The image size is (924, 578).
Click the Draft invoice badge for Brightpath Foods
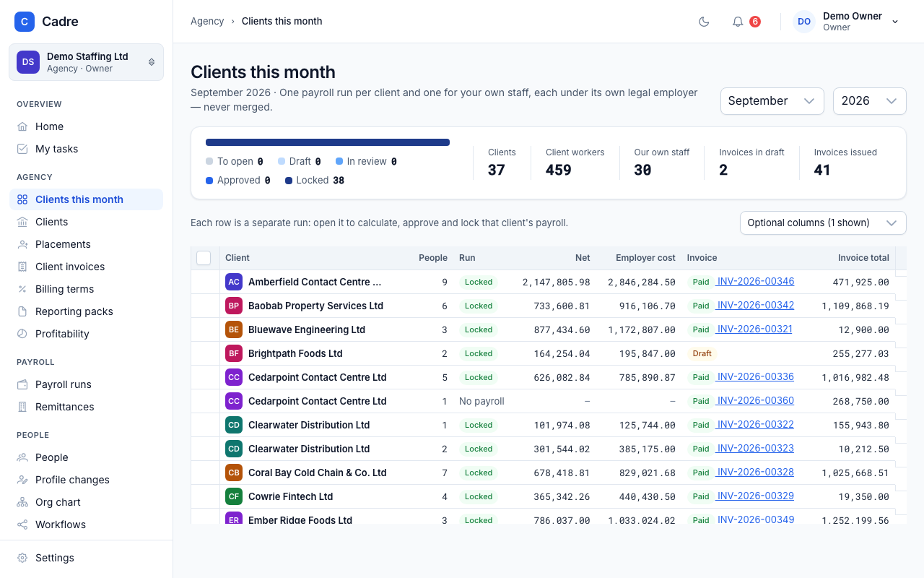702,353
